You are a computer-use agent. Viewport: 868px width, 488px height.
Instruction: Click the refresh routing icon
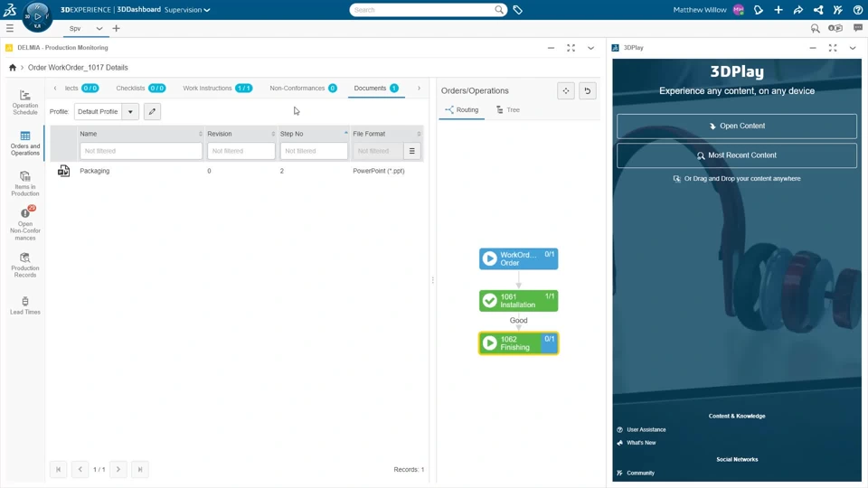(x=588, y=90)
